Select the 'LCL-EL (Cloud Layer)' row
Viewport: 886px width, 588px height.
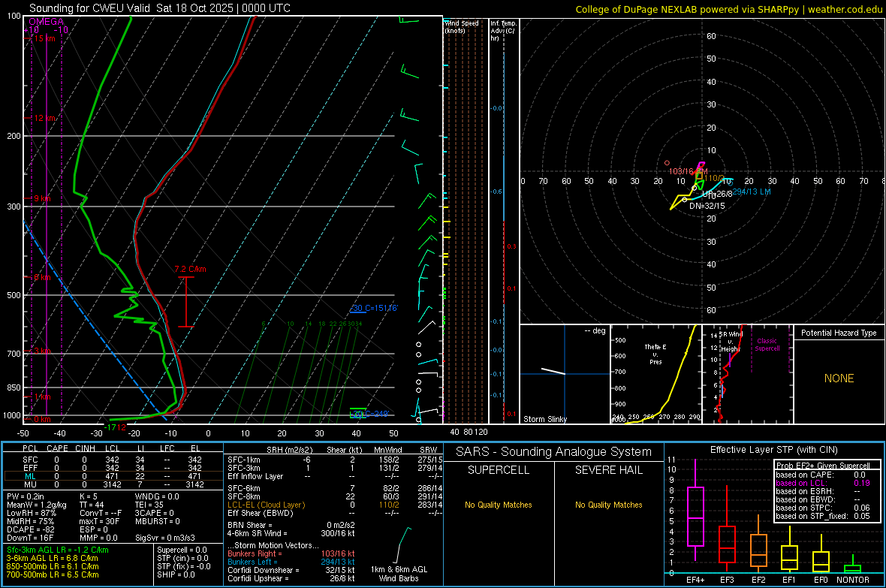(336, 505)
